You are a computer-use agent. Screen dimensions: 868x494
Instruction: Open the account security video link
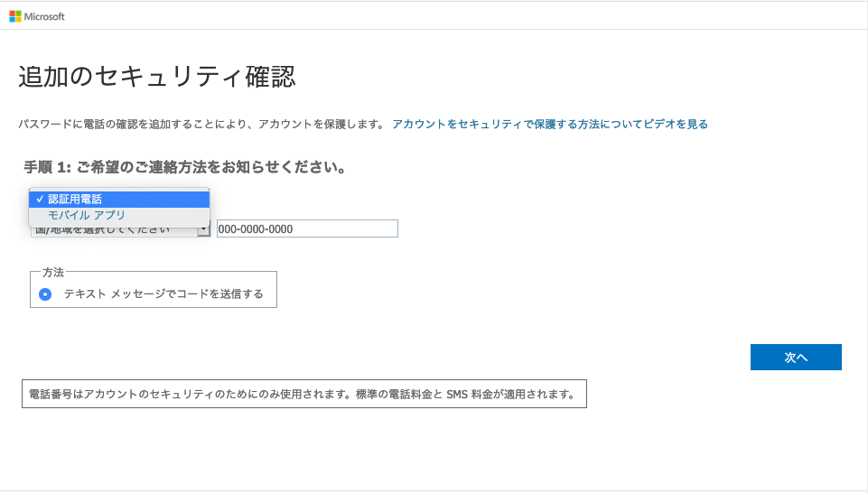point(549,124)
